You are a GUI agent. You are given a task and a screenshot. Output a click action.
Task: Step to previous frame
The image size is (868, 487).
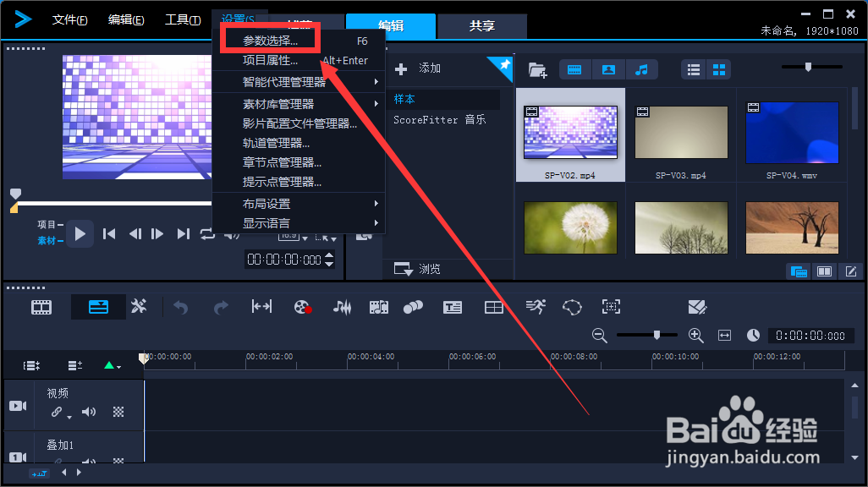coord(135,234)
